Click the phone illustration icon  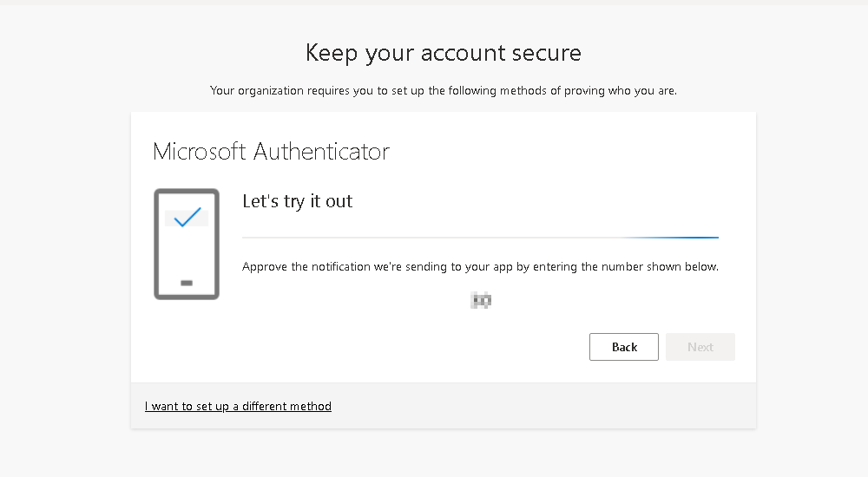coord(187,244)
